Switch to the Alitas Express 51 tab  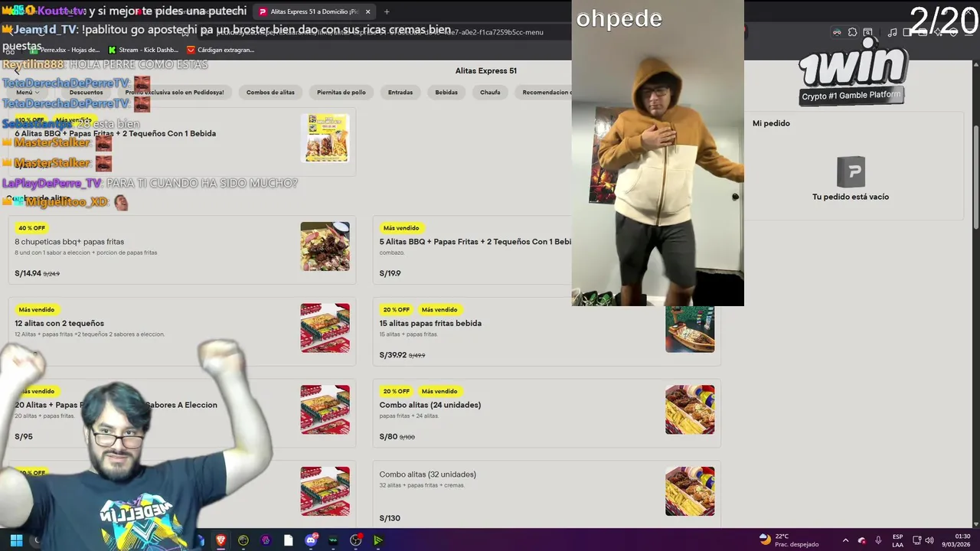pyautogui.click(x=314, y=11)
